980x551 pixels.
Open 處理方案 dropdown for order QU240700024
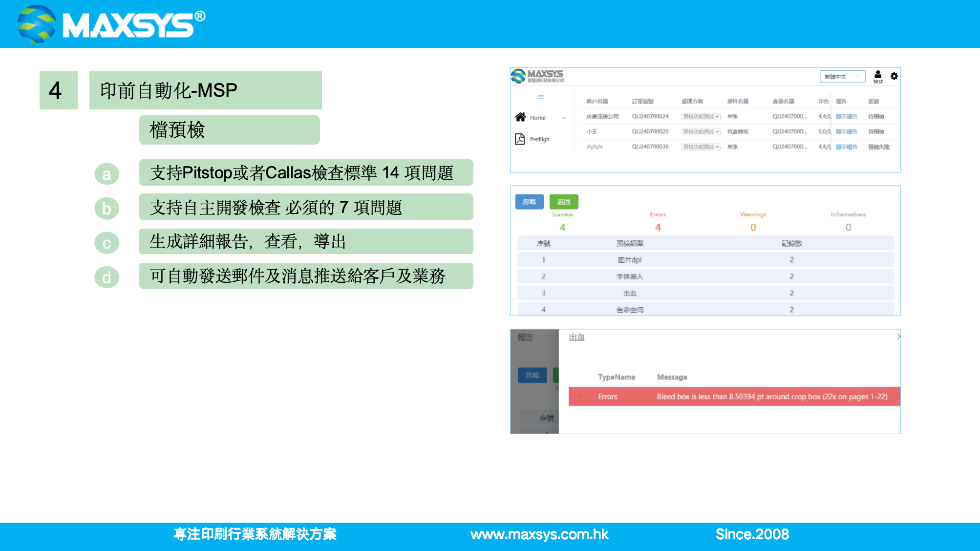click(x=701, y=117)
